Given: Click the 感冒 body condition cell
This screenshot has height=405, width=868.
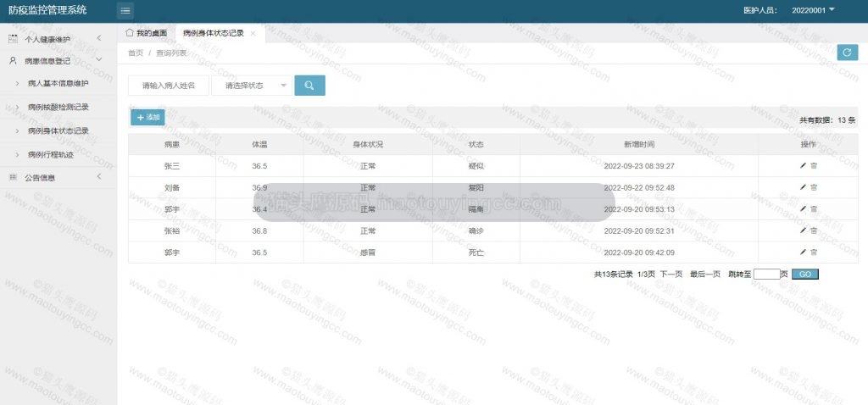Looking at the screenshot, I should coord(368,252).
